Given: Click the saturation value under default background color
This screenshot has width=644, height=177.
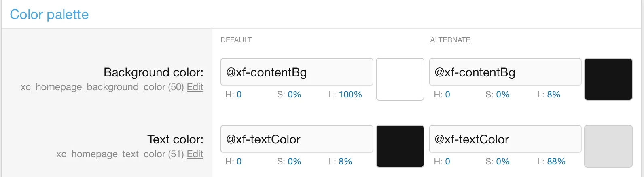Looking at the screenshot, I should pyautogui.click(x=294, y=95).
